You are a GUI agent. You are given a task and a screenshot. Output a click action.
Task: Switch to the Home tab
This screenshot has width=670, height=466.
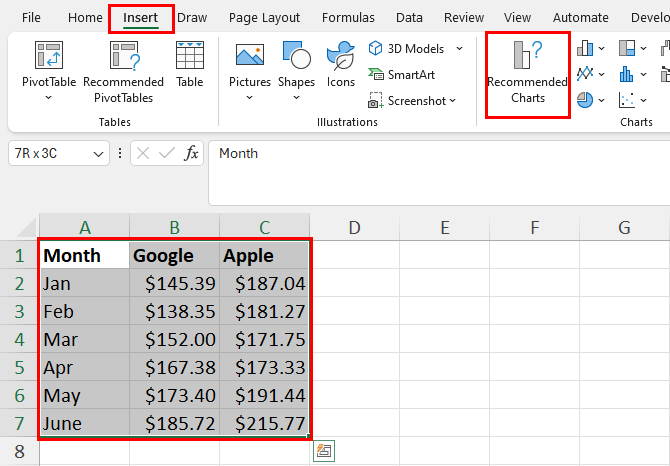85,18
